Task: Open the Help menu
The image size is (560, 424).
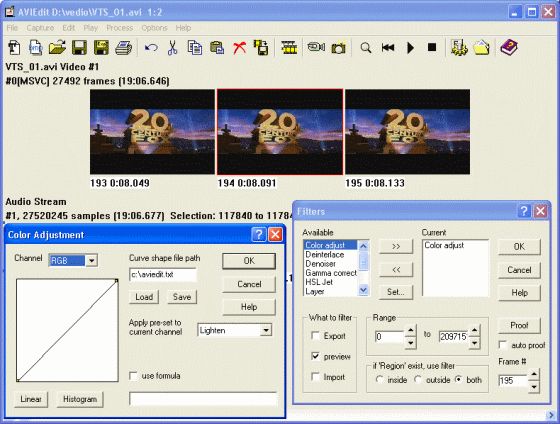Action: [x=183, y=28]
